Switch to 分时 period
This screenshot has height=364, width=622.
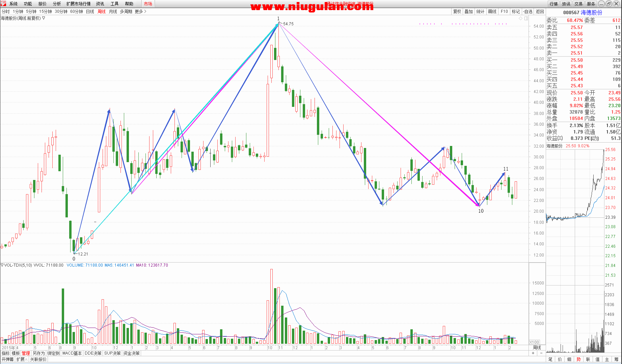coord(6,11)
